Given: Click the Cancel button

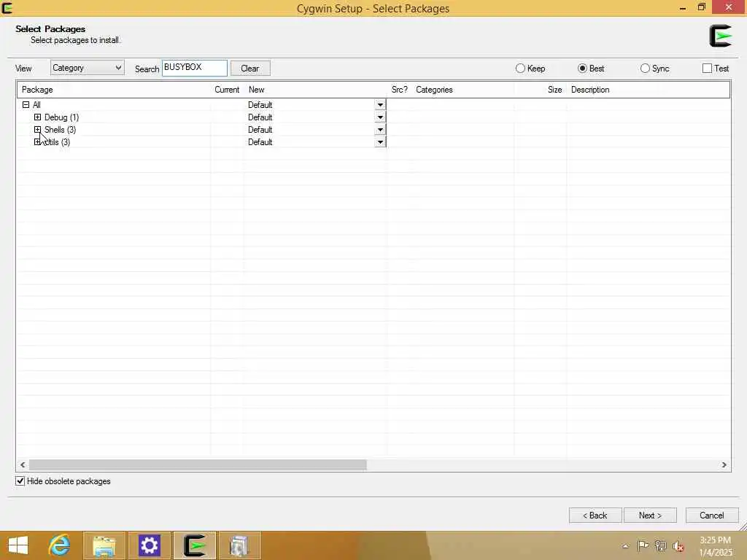Looking at the screenshot, I should coord(712,516).
